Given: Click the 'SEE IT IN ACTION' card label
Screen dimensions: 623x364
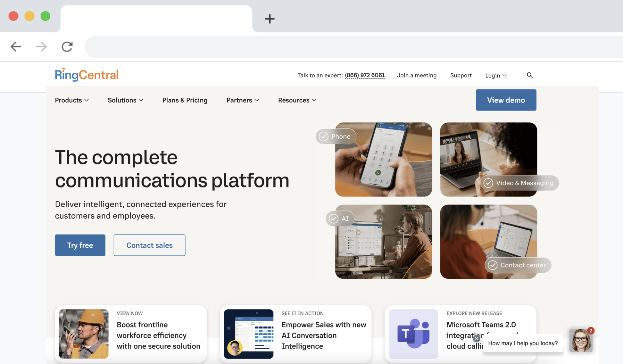Looking at the screenshot, I should click(303, 313).
